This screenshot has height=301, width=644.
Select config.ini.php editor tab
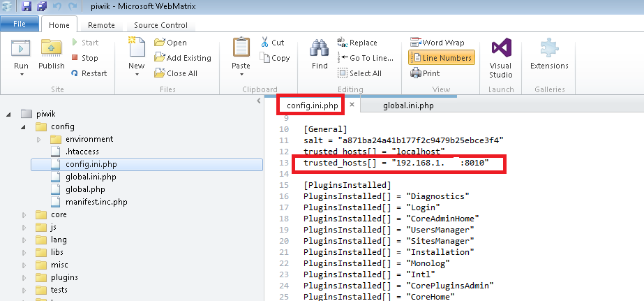click(x=313, y=105)
